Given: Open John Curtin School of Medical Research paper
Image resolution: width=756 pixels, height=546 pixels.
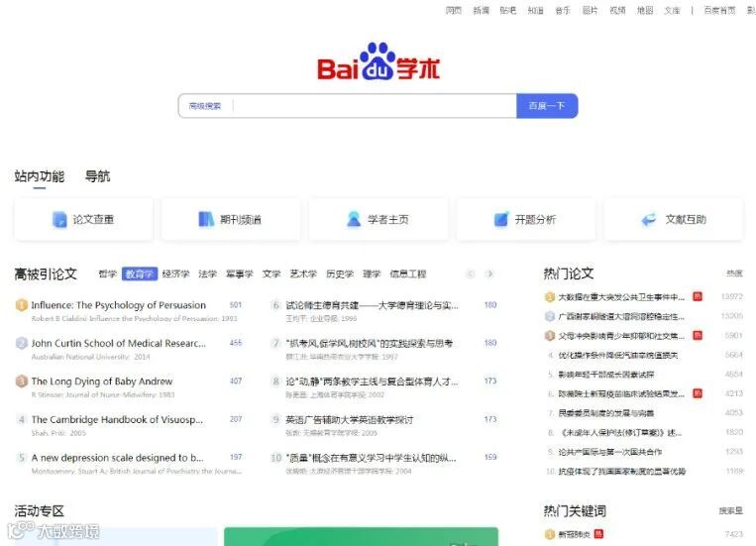Looking at the screenshot, I should click(x=119, y=343).
